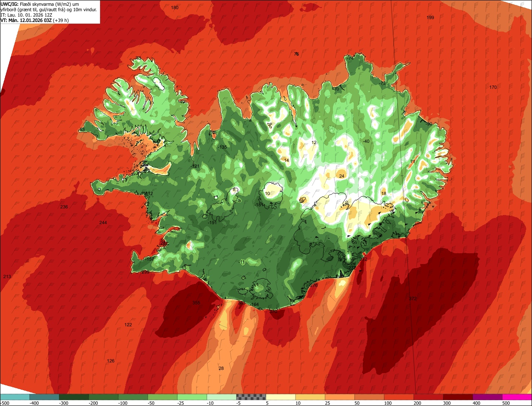Click the legend swatch between -500 and -400

15,396
